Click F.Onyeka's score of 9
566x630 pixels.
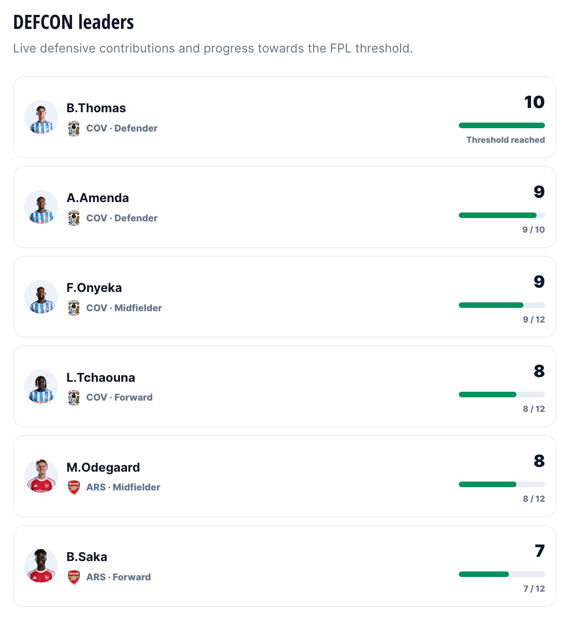(539, 282)
